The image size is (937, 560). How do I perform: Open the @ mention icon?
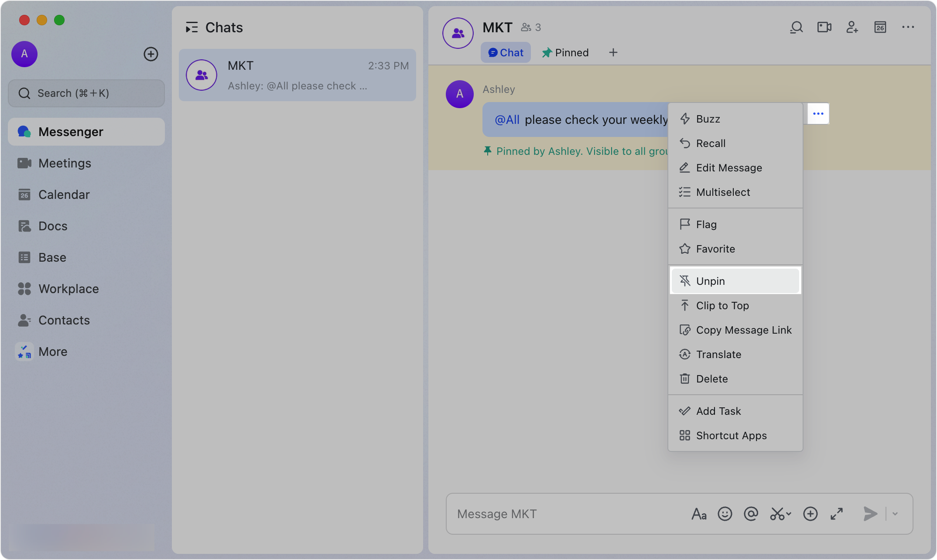tap(751, 514)
